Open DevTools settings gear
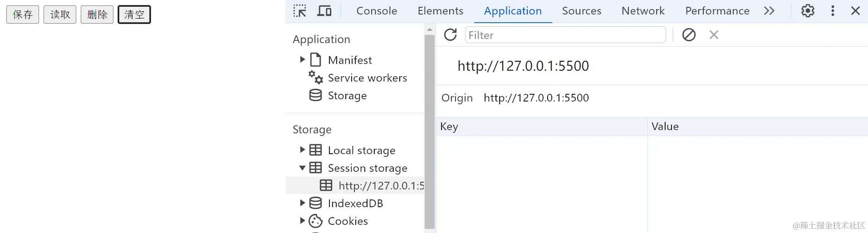The width and height of the screenshot is (868, 233). [x=808, y=11]
